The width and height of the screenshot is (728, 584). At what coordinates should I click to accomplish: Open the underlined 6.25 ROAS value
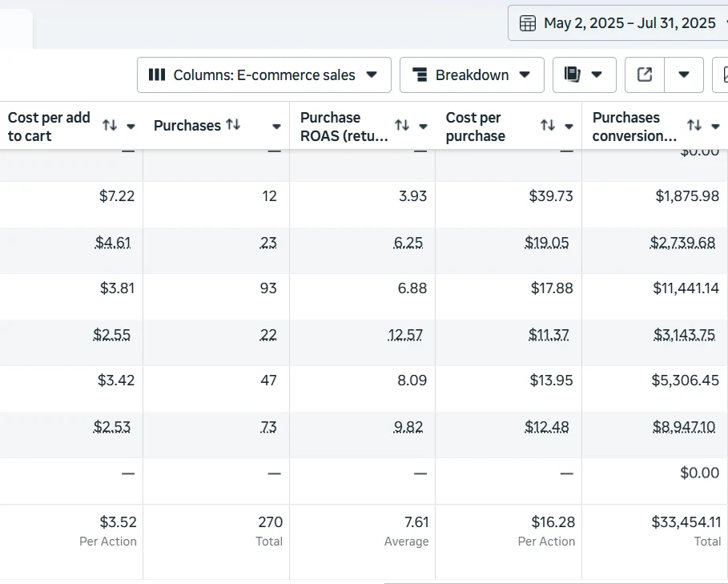coord(408,242)
